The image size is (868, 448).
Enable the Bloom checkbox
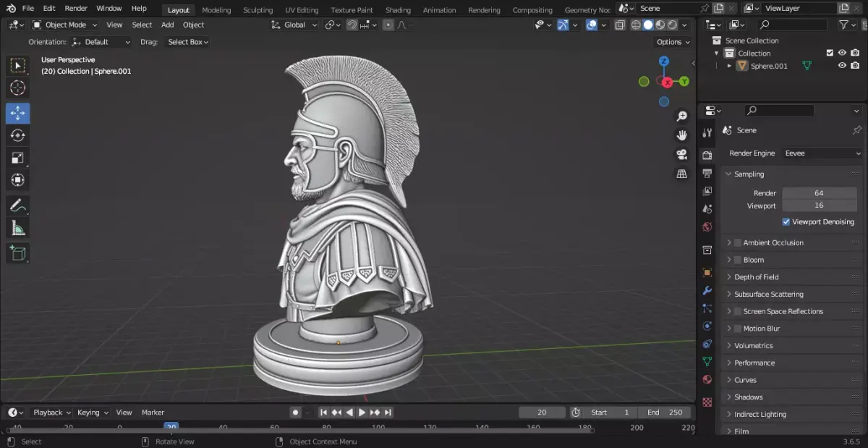pos(738,260)
